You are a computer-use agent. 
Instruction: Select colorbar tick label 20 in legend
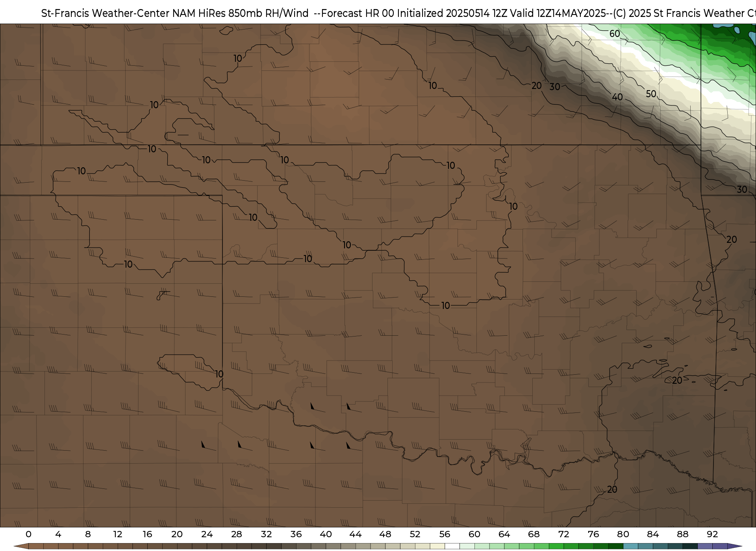[x=177, y=534]
